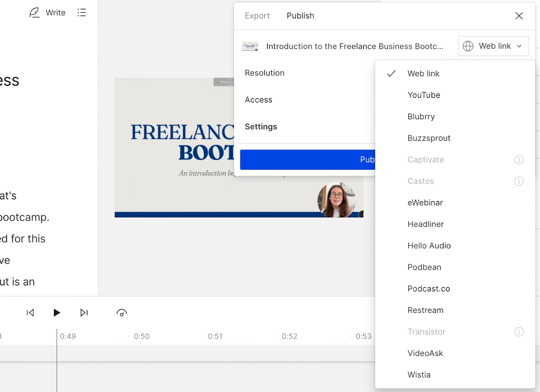540x392 pixels.
Task: Close the Publish dialog with the X
Action: (519, 16)
